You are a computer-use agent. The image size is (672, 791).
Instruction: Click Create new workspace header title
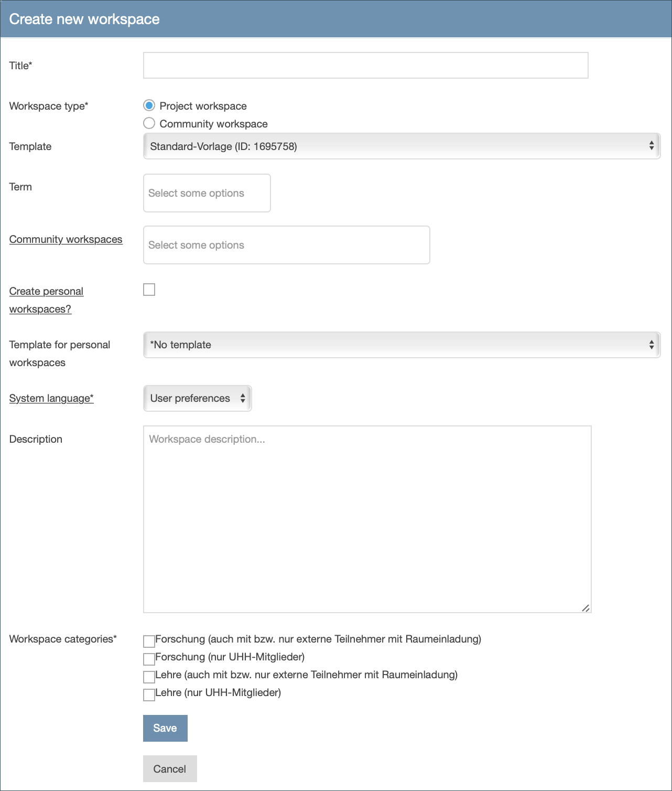pos(84,19)
